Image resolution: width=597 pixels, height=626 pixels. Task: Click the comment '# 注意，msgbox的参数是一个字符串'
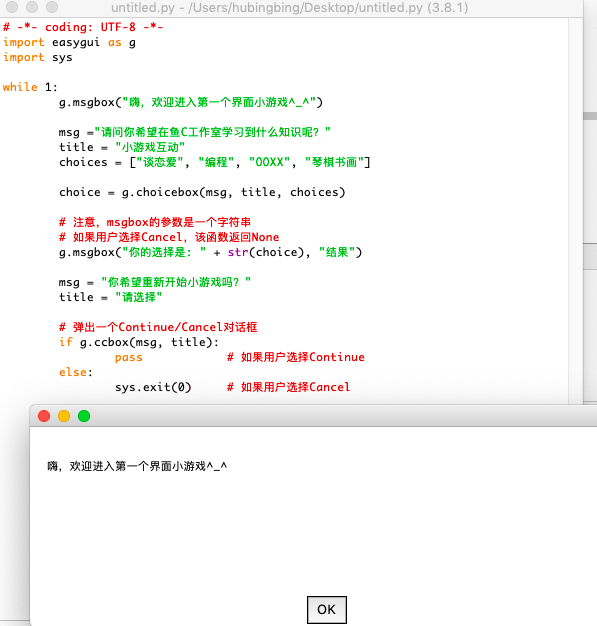[155, 222]
